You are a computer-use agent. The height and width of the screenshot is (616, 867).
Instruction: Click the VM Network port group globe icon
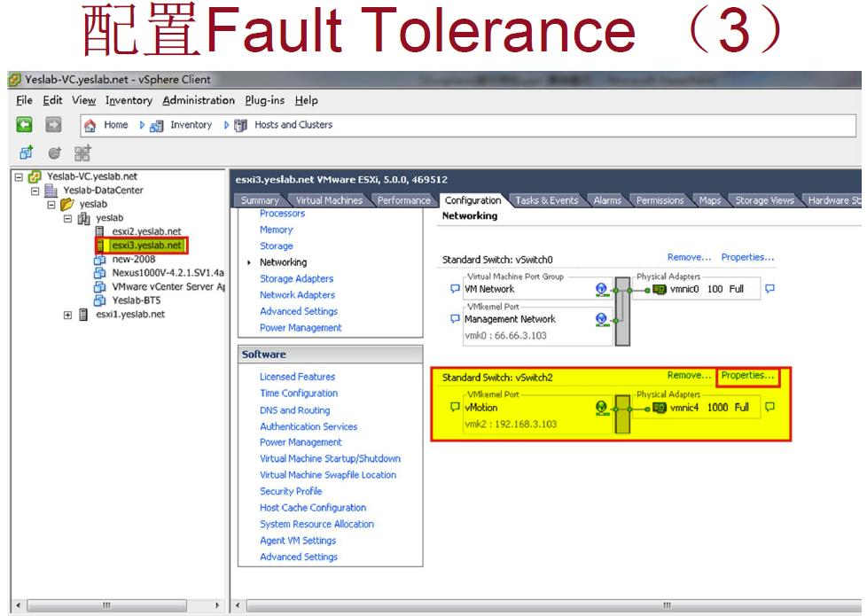point(602,289)
